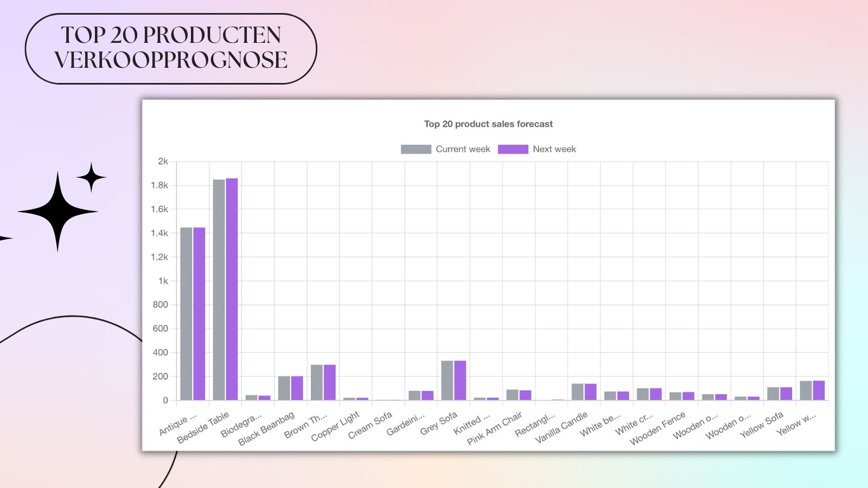Image resolution: width=868 pixels, height=488 pixels.
Task: Click the Current week legend label
Action: (463, 149)
